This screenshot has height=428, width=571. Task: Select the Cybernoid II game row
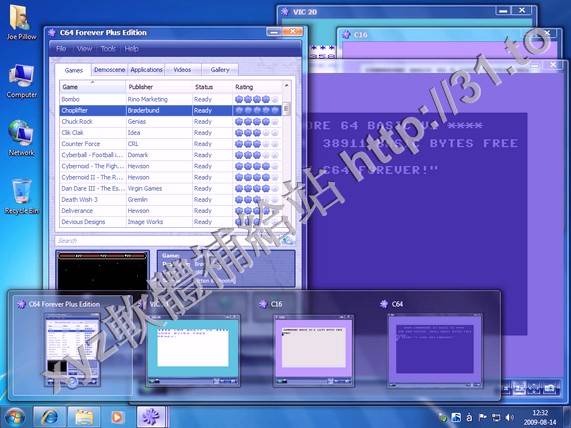(171, 177)
